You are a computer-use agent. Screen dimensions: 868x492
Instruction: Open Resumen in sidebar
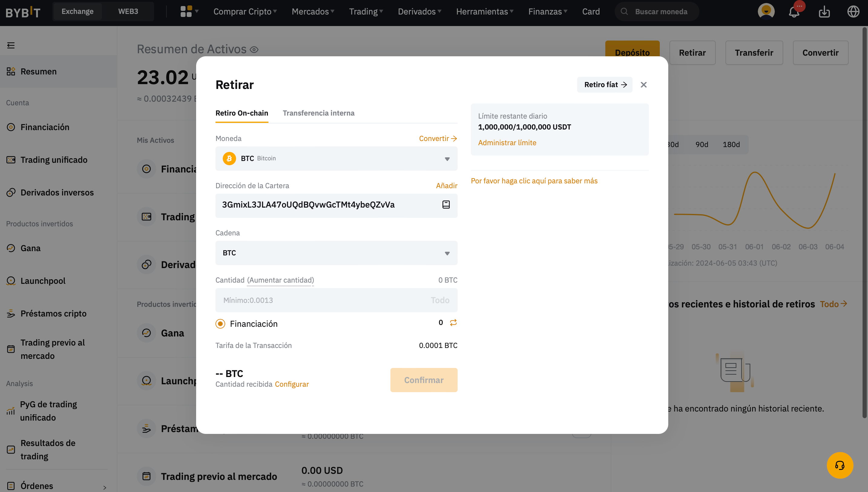coord(58,72)
